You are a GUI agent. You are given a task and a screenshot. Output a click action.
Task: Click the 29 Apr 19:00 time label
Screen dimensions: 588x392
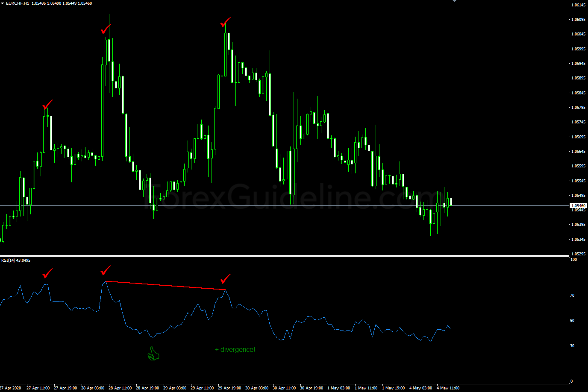tap(229, 388)
